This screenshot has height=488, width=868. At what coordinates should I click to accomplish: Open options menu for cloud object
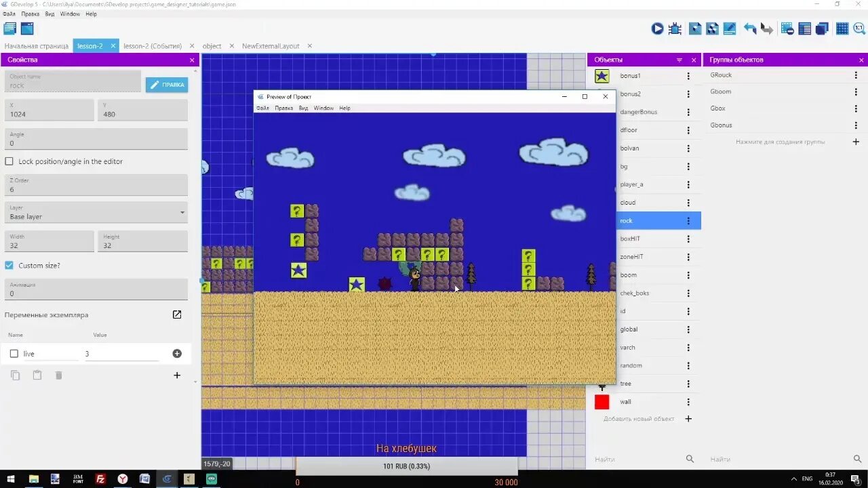point(689,203)
